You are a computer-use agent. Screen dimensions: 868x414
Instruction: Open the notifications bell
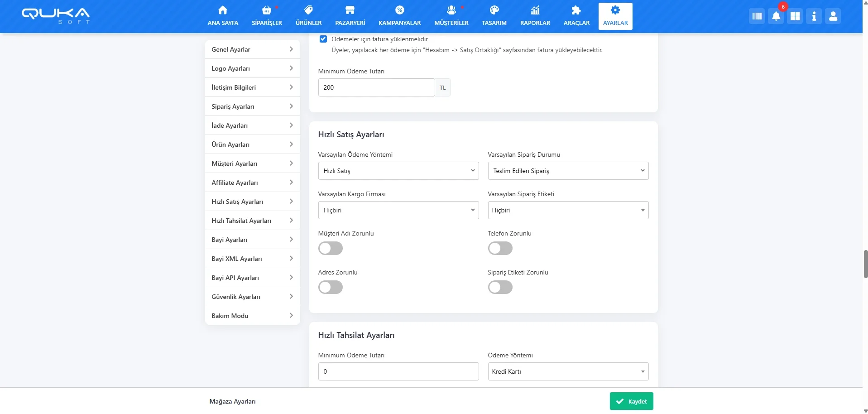776,17
